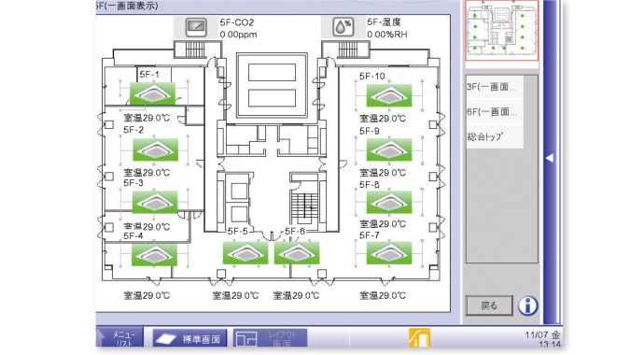Click the 5F(一画面表示) screen title

click(x=127, y=6)
